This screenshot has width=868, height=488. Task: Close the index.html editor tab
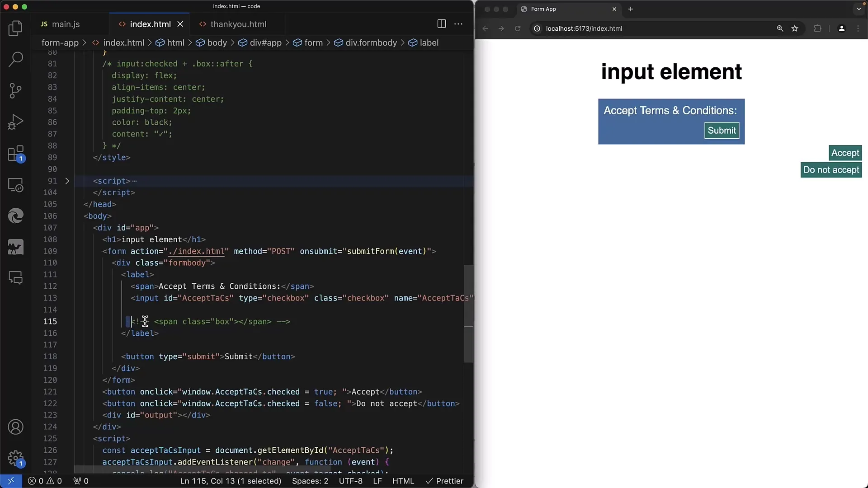[180, 24]
